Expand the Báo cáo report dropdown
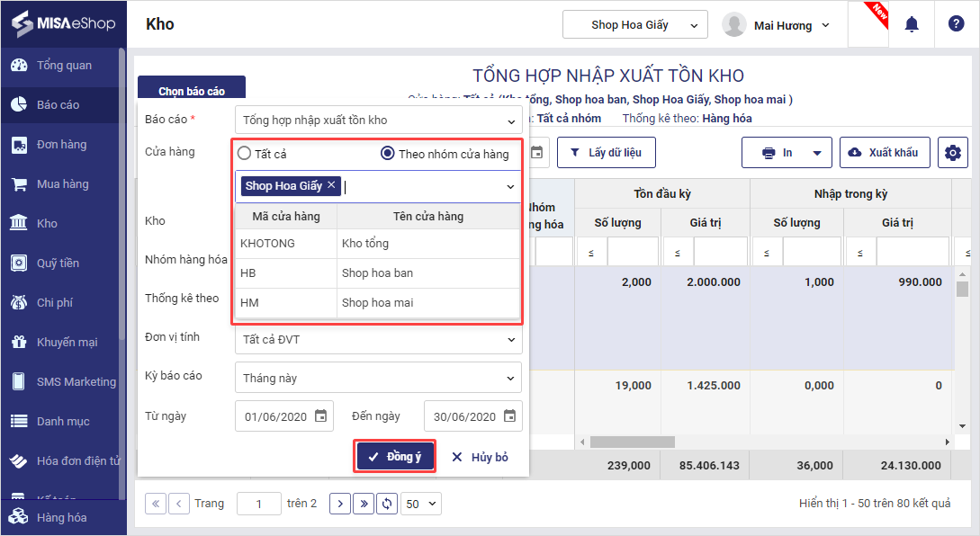Image resolution: width=980 pixels, height=536 pixels. click(511, 121)
